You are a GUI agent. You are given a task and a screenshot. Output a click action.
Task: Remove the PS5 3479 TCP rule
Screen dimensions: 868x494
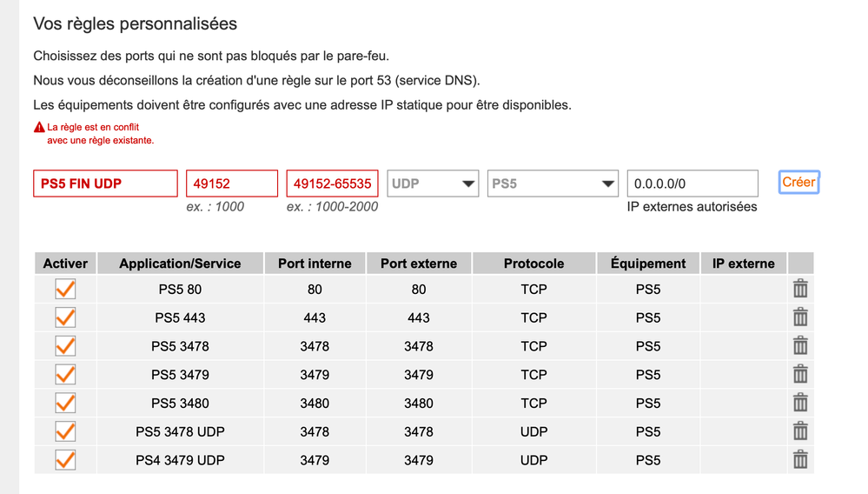[800, 375]
